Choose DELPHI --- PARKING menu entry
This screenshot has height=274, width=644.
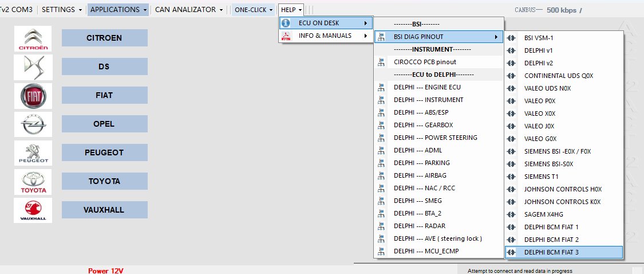click(x=438, y=163)
